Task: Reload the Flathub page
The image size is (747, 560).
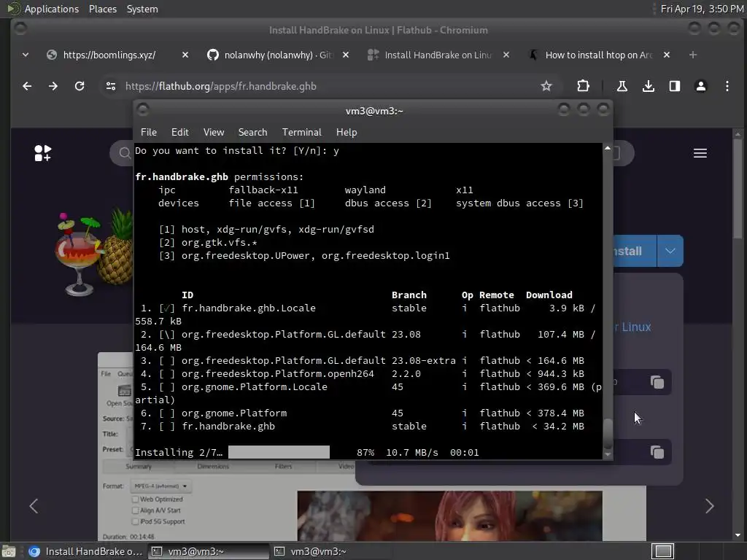Action: click(x=80, y=86)
